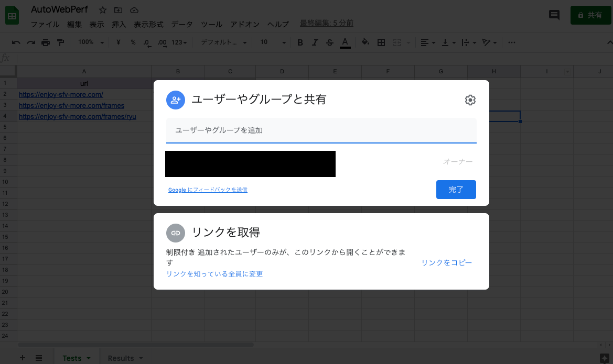
Task: Open the zoom 100% dropdown
Action: 91,42
